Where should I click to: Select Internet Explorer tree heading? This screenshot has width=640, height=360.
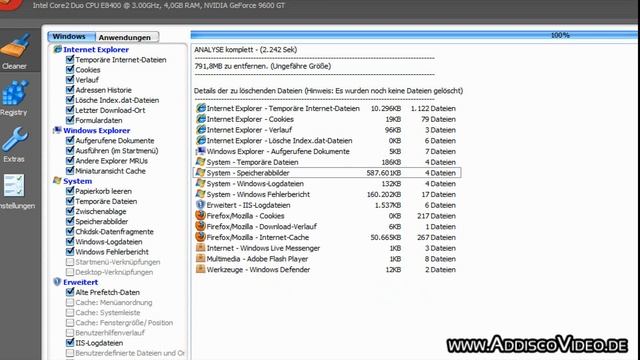click(x=96, y=49)
